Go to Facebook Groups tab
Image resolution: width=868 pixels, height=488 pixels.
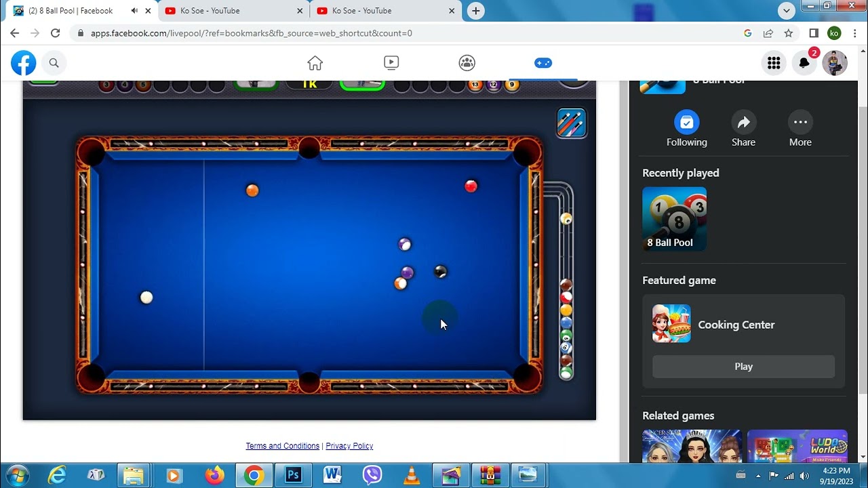467,63
